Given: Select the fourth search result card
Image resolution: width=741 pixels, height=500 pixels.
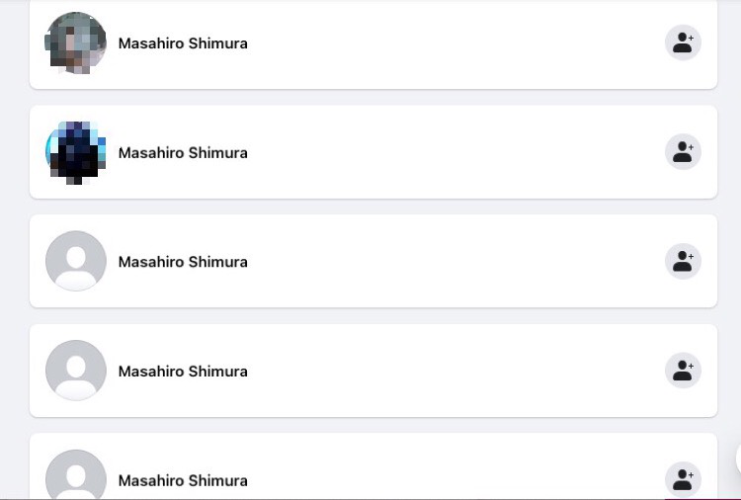Looking at the screenshot, I should click(x=373, y=371).
